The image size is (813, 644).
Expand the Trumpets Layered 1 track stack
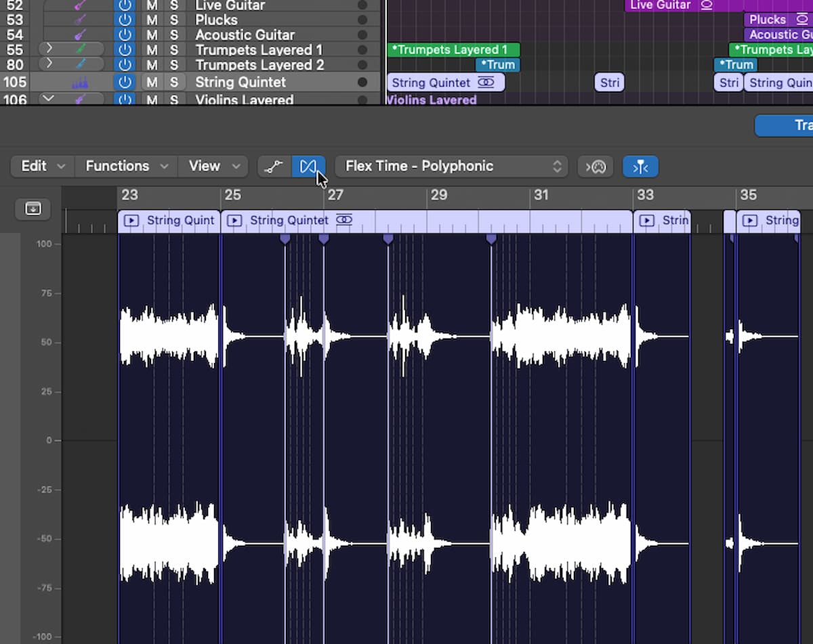click(49, 49)
